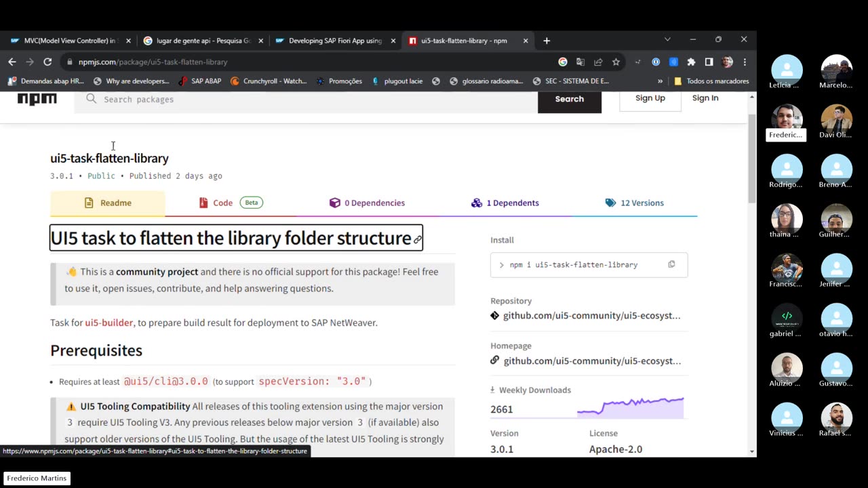Open tab search dropdown arrow
This screenshot has width=868, height=488.
point(667,40)
